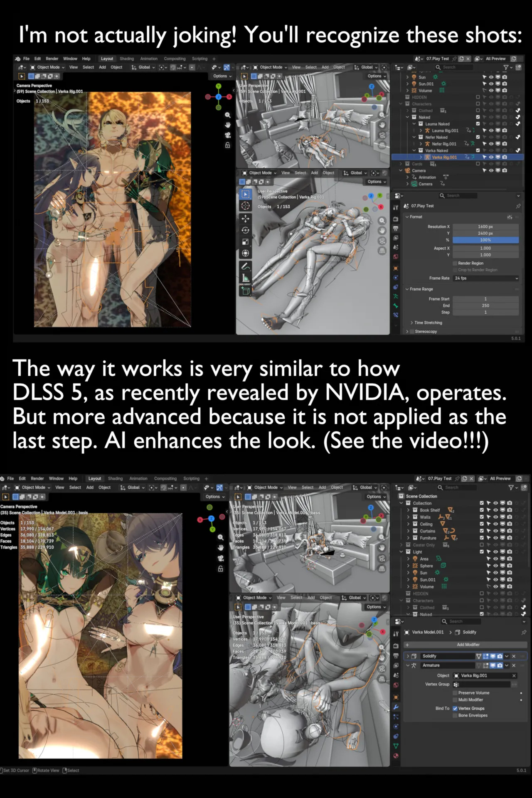Select the Move tool in viewport toolbar

tap(246, 218)
